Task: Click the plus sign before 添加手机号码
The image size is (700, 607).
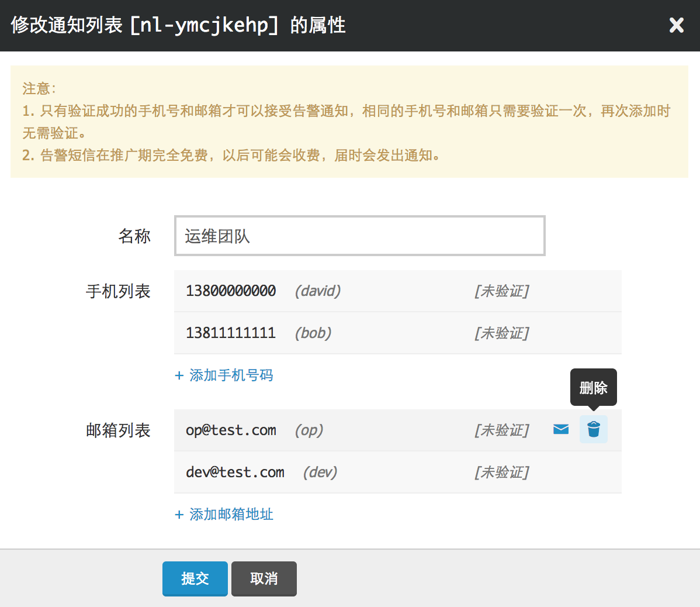Action: 179,375
